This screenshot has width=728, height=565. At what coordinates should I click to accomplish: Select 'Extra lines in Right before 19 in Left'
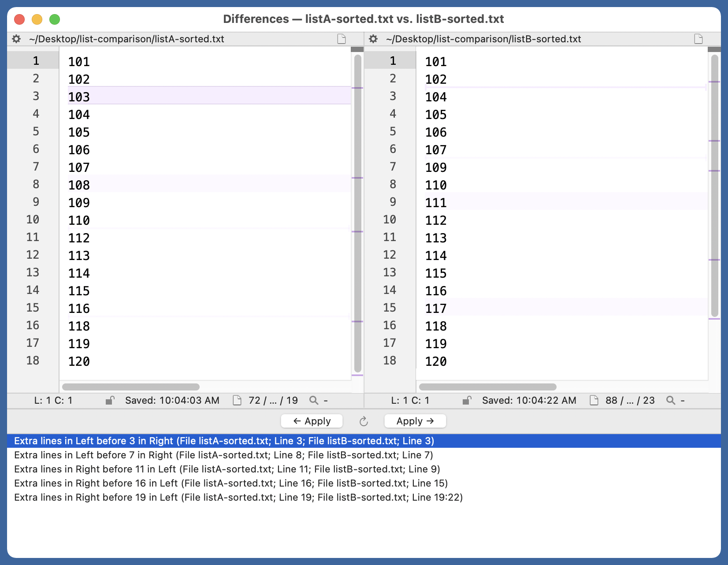point(364,497)
